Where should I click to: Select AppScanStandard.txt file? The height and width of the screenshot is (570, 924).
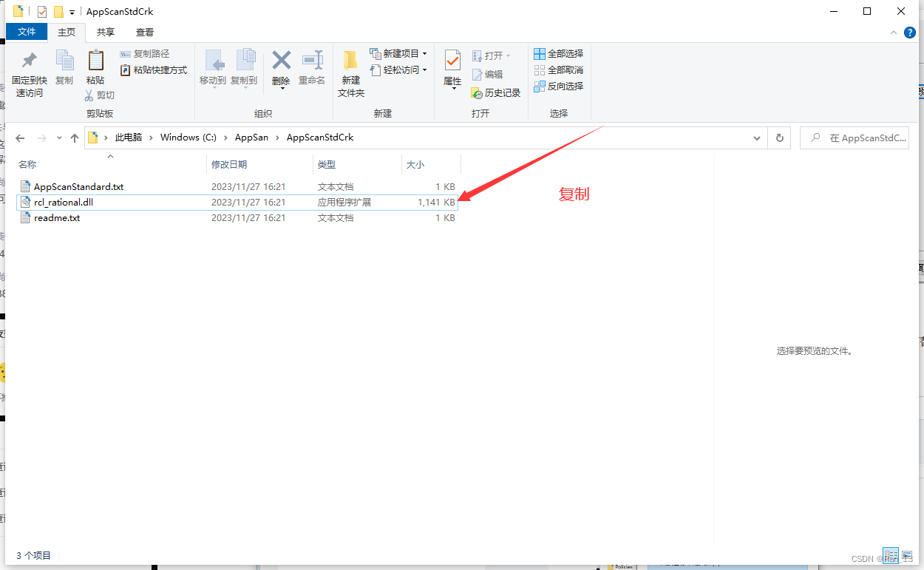78,187
